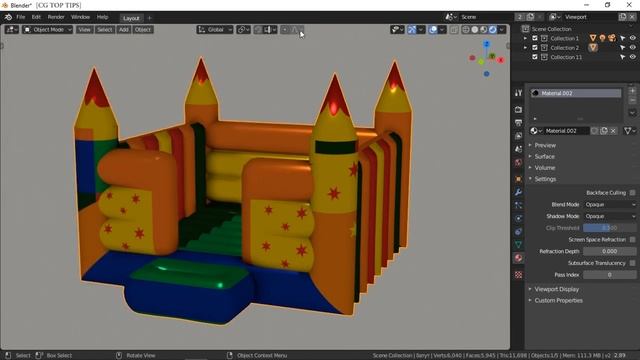Switch to solid viewport shading
Viewport: 640px width, 360px height.
click(x=475, y=29)
